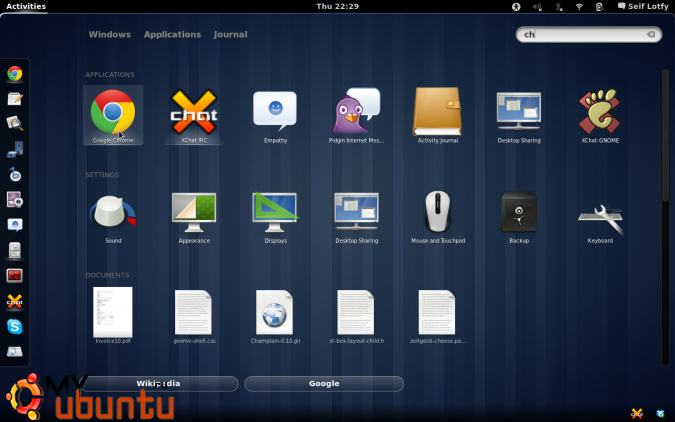
Task: Search Wikipedia for the query
Action: click(x=158, y=384)
